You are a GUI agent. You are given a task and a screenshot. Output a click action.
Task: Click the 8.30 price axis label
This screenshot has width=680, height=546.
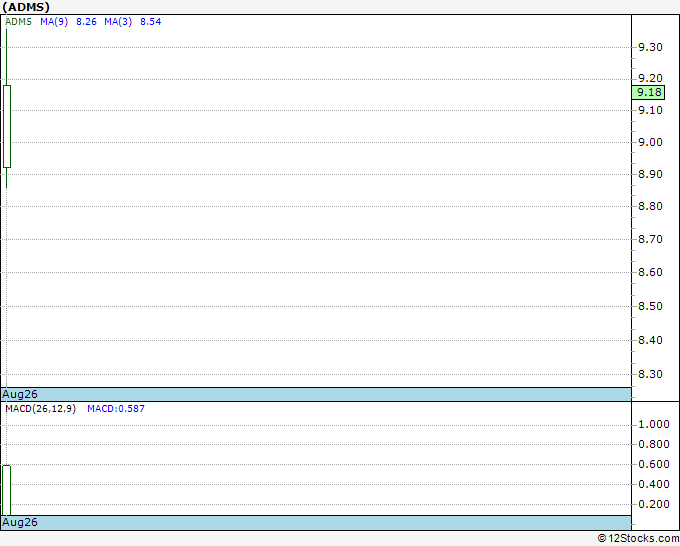650,374
